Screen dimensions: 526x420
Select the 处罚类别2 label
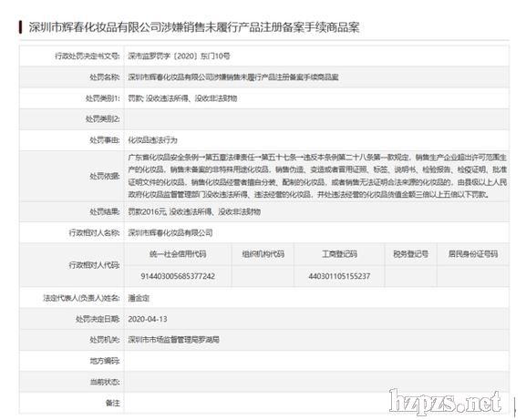[x=103, y=119]
